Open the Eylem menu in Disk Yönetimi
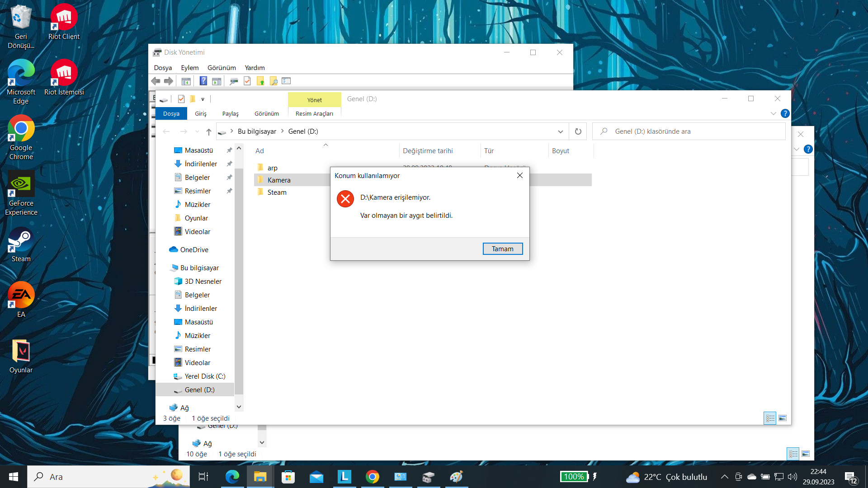868x488 pixels. pos(189,68)
